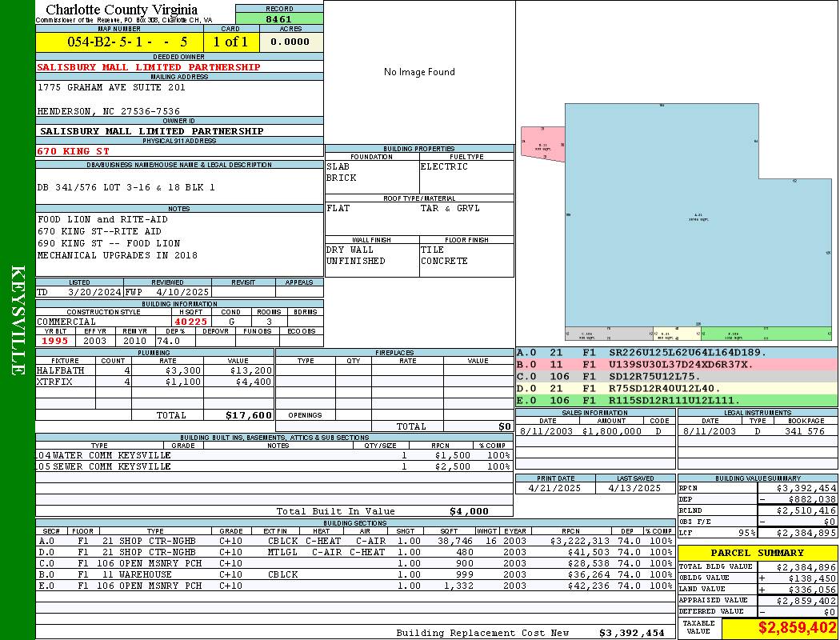The image size is (840, 640).
Task: Click the '1 of 1' card indicator
Action: [231, 42]
